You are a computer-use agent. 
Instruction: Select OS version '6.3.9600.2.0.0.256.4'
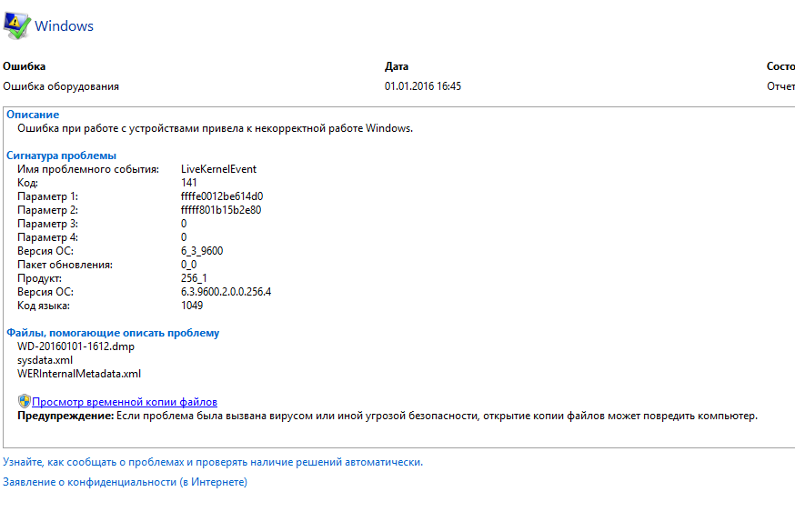pos(226,292)
